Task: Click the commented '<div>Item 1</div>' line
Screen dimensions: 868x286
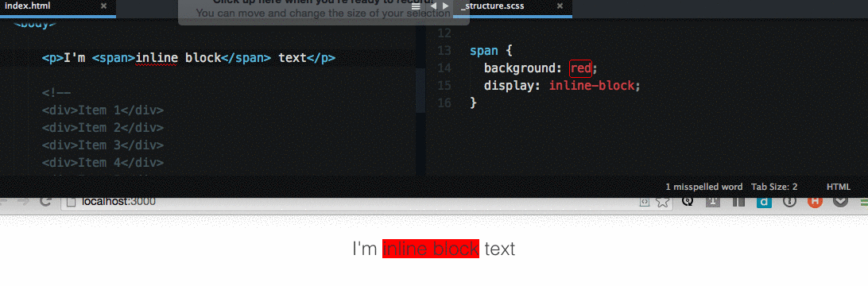Action: (103, 110)
